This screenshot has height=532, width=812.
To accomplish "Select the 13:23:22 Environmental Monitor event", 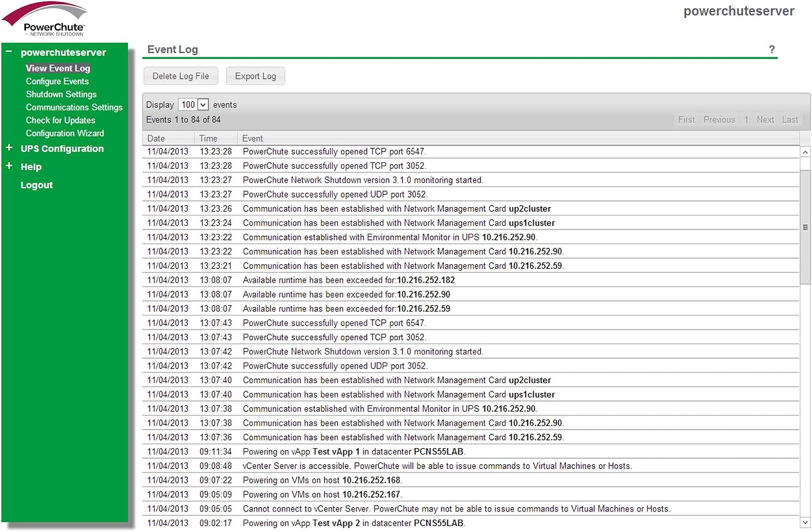I will pyautogui.click(x=471, y=238).
